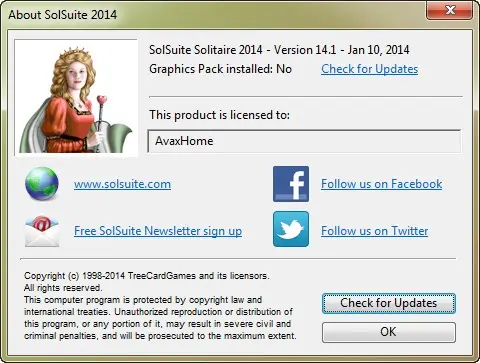Click the Check for Updates button
480x363 pixels.
[x=389, y=303]
